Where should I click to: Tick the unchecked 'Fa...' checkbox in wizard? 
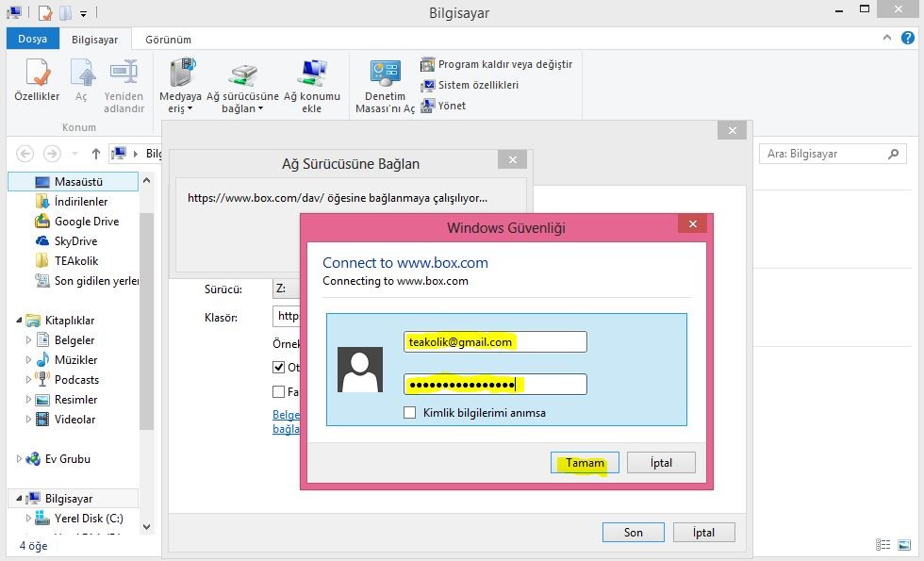279,391
